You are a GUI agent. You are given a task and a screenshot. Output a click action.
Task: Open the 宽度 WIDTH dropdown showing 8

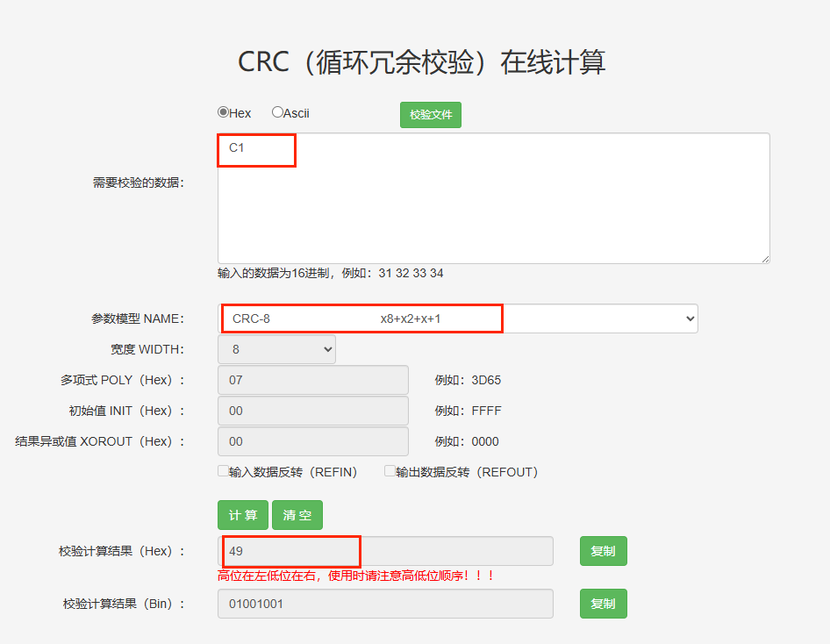(276, 349)
